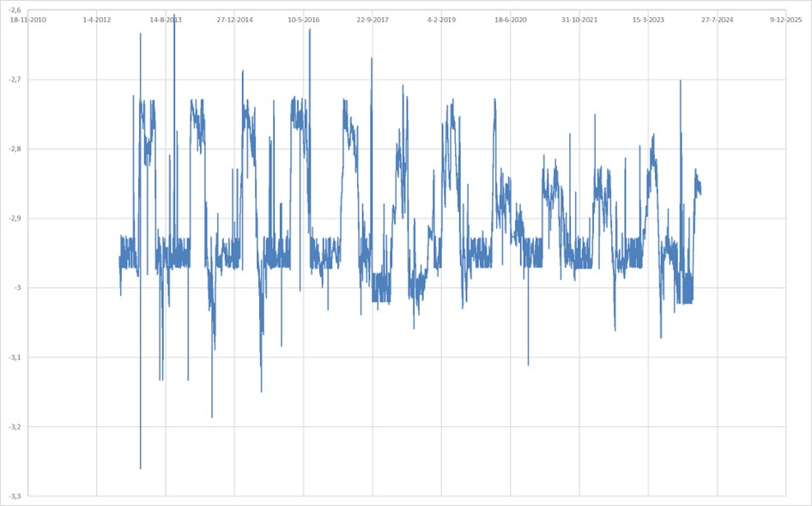Select the 27-12-2014 date on the axis
Image resolution: width=812 pixels, height=506 pixels.
234,19
